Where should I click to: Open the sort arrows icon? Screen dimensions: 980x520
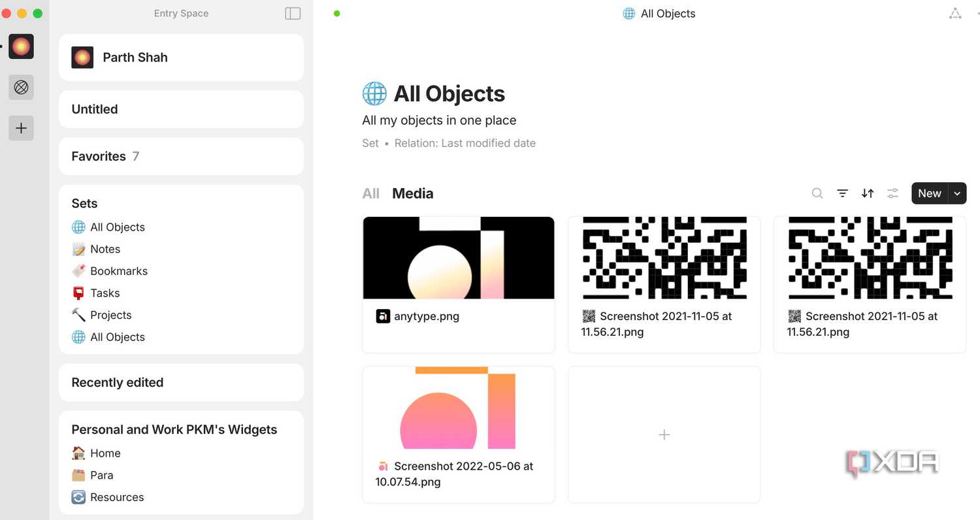coord(868,193)
